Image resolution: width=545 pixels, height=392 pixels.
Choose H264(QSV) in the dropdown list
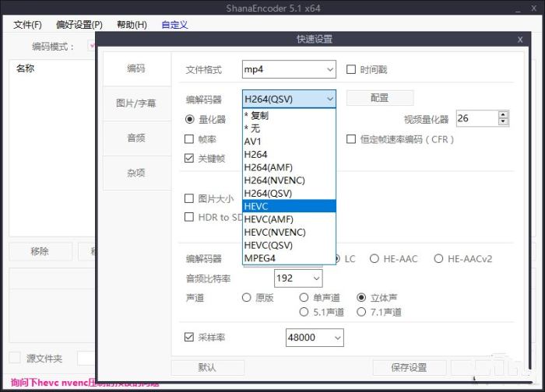289,194
